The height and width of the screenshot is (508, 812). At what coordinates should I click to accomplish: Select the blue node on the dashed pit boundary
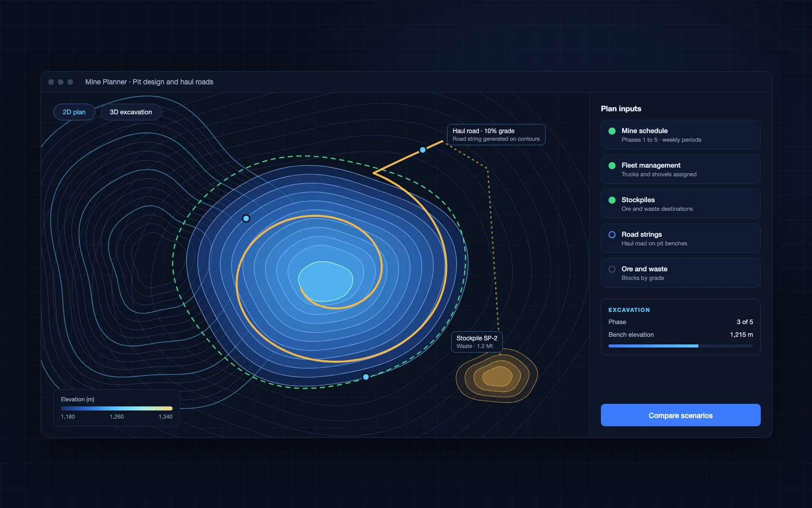(366, 377)
